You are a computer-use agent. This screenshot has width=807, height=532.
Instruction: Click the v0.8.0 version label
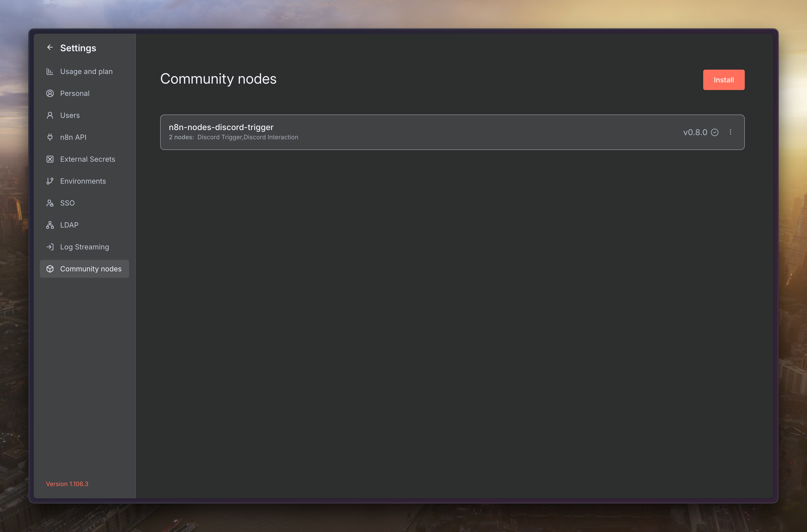(695, 132)
